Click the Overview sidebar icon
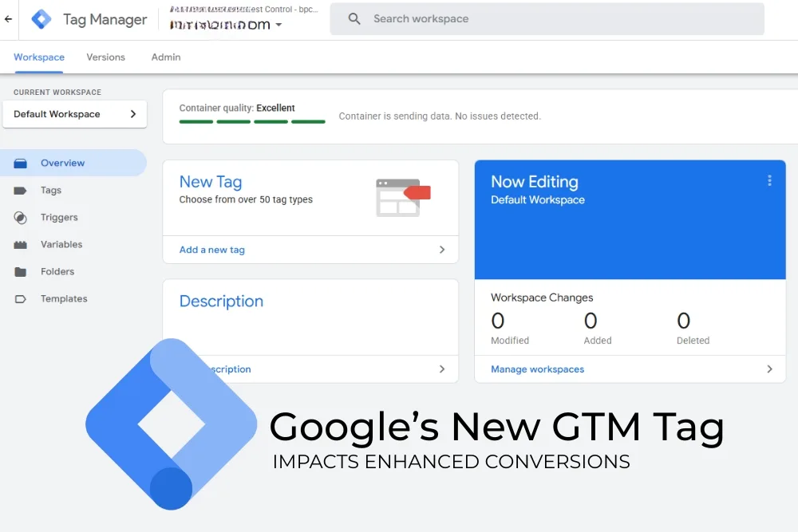The image size is (798, 532). (21, 164)
